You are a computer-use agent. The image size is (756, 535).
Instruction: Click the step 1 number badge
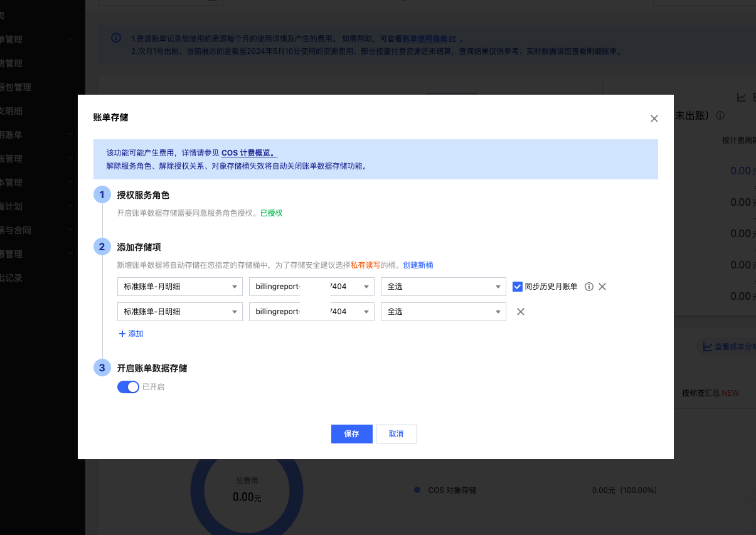tap(102, 195)
